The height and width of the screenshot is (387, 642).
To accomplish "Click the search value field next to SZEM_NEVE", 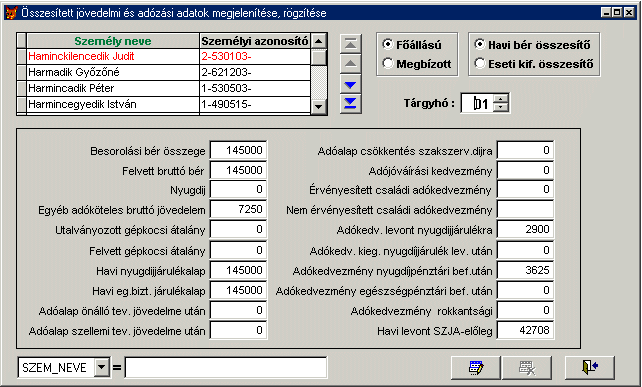I will click(x=226, y=367).
